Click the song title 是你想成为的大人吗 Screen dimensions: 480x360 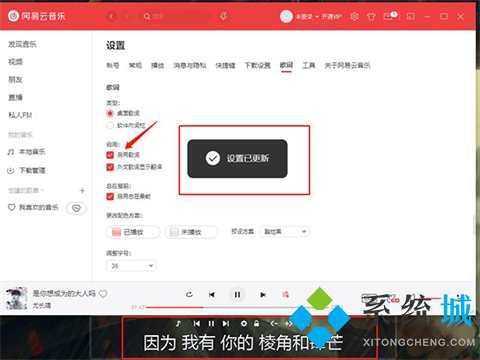point(64,294)
